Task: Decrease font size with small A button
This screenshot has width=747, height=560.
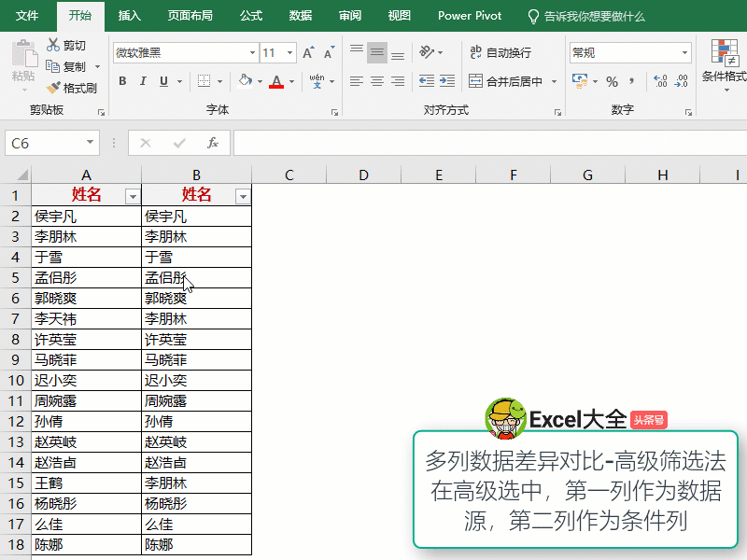Action: 330,52
